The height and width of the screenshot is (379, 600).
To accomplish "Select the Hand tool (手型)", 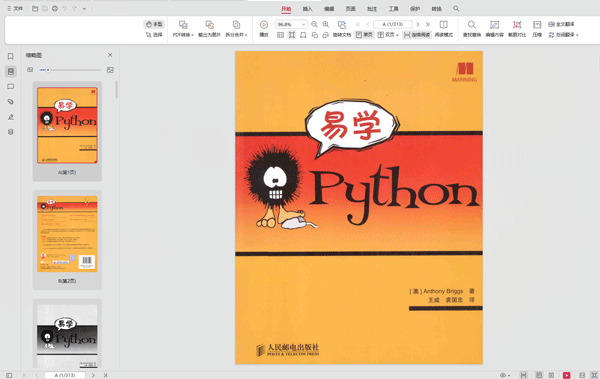I will click(x=154, y=24).
